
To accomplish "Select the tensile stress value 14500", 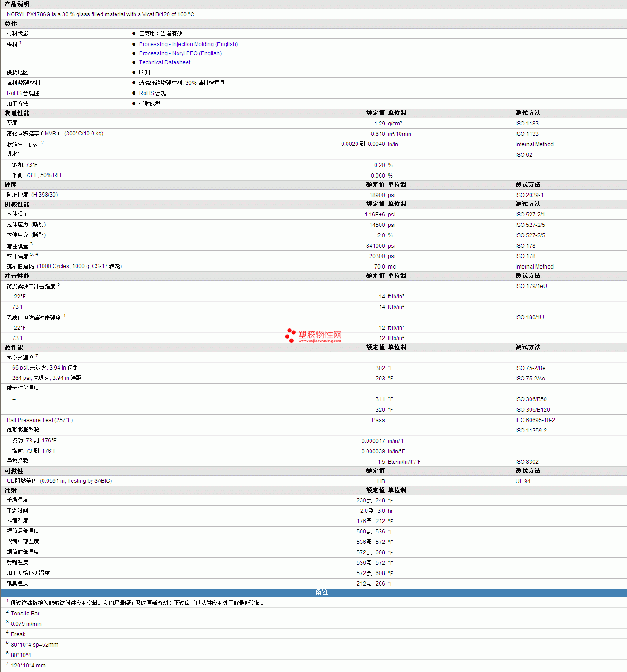I will pyautogui.click(x=377, y=225).
